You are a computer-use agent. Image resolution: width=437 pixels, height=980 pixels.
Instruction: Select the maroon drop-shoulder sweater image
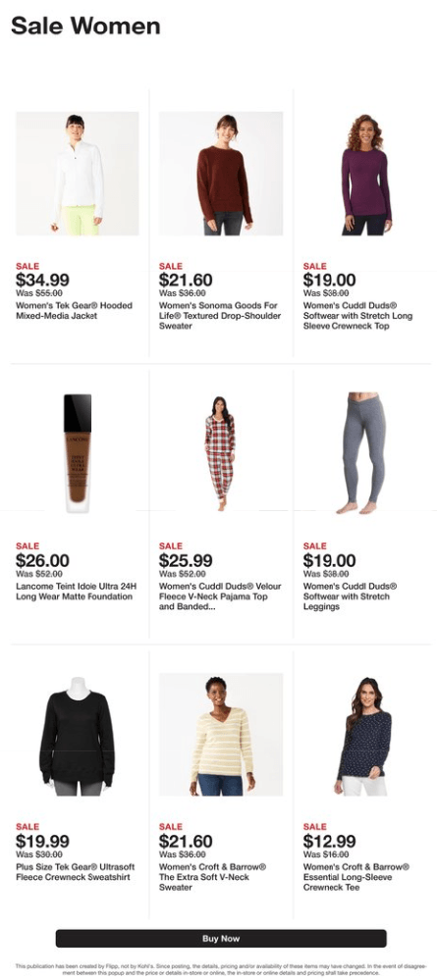click(x=220, y=174)
